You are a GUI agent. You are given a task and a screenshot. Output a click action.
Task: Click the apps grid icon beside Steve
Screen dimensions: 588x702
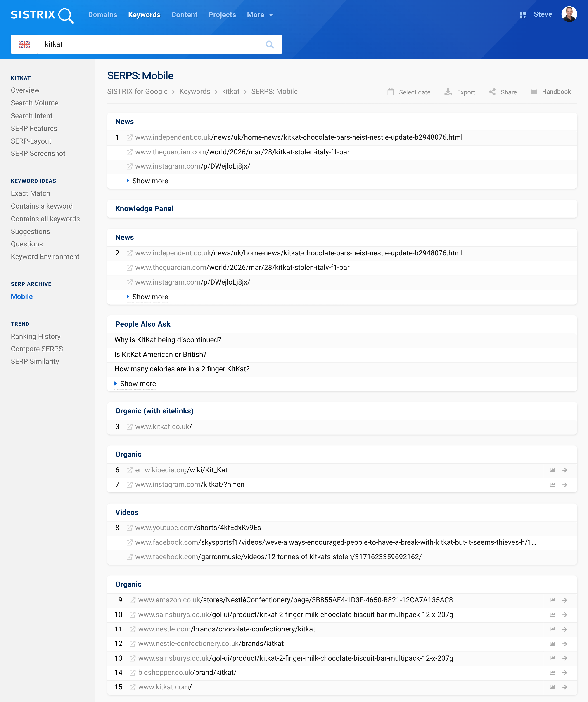pos(522,15)
